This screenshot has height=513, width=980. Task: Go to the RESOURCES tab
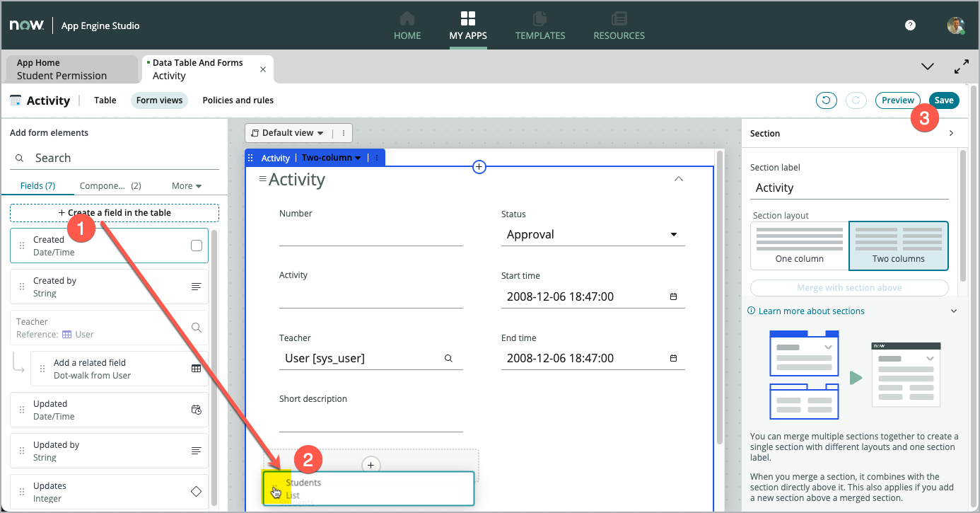pyautogui.click(x=619, y=26)
